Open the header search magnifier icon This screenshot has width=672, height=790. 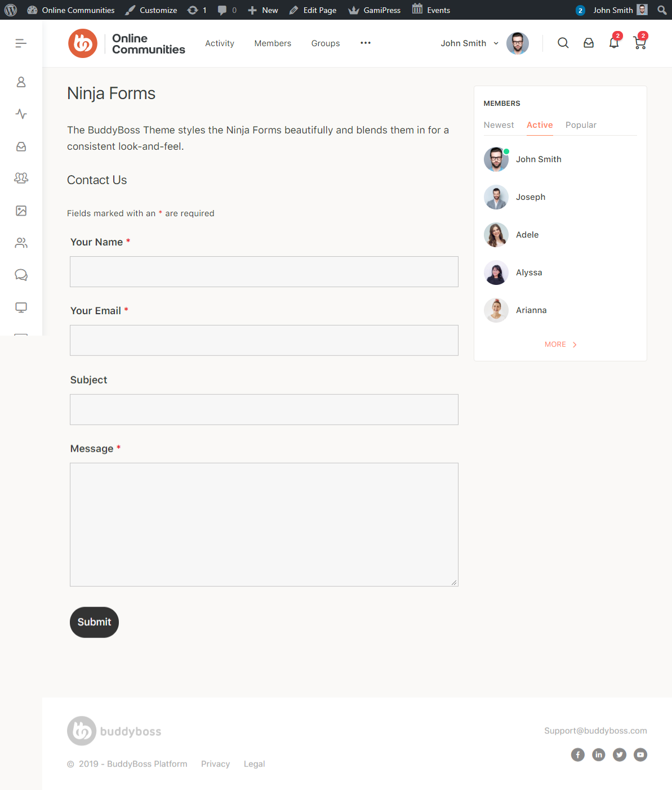[563, 43]
